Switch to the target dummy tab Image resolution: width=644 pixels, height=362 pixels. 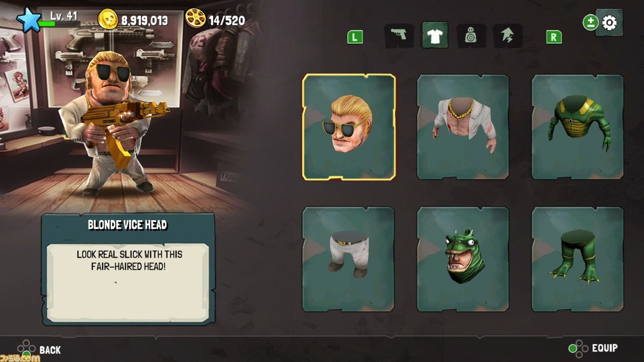pyautogui.click(x=471, y=36)
